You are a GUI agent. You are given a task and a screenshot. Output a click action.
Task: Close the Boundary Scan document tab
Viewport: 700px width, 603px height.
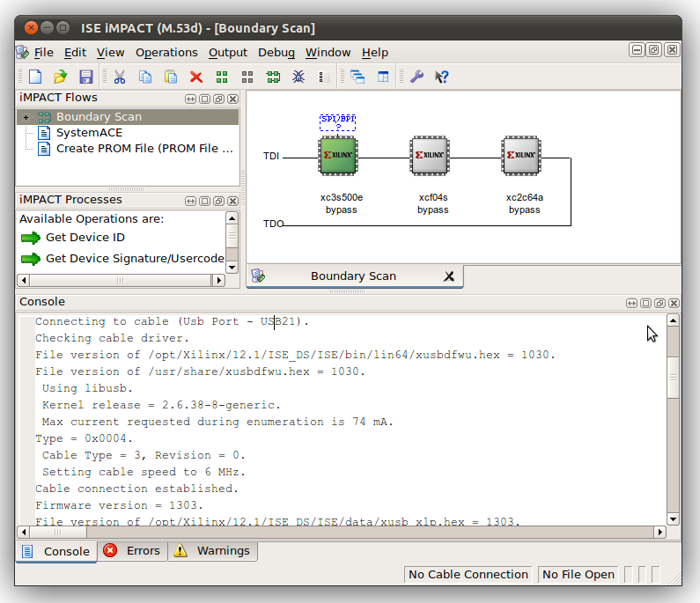pos(449,276)
